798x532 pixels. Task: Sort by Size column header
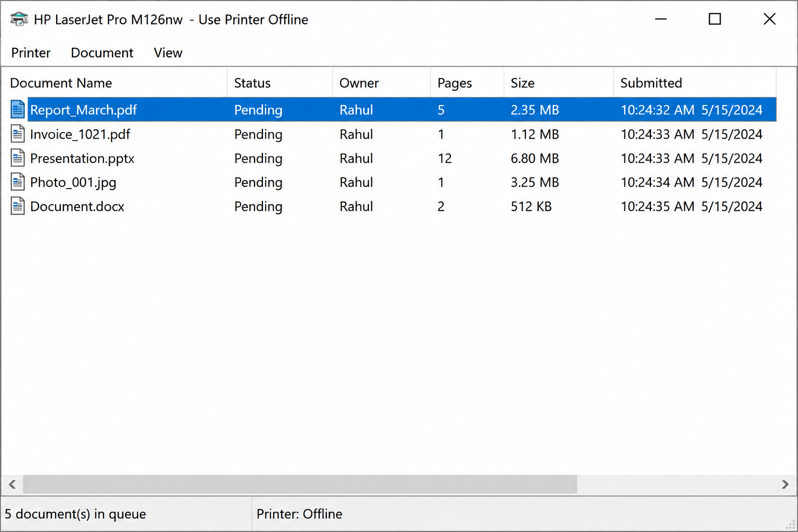(x=559, y=83)
